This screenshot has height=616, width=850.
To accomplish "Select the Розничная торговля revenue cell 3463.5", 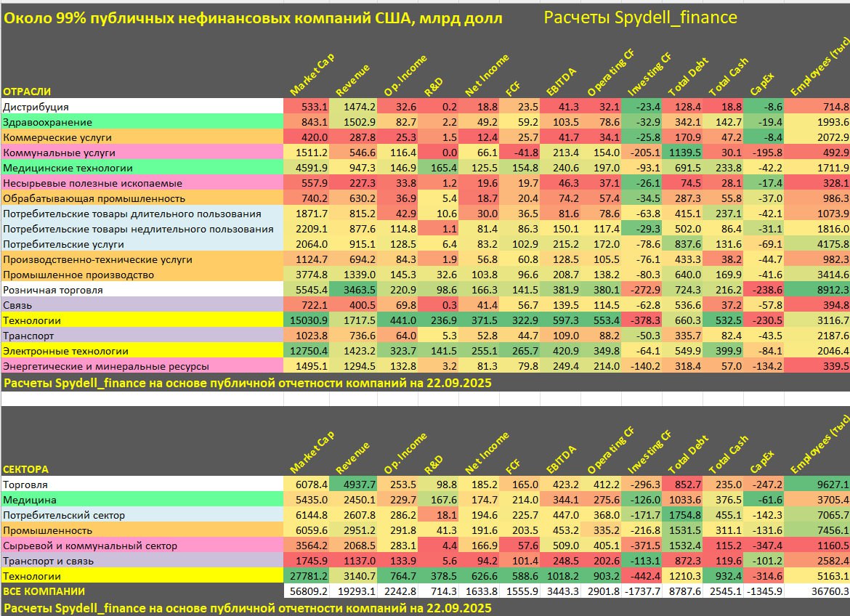I will click(x=353, y=290).
